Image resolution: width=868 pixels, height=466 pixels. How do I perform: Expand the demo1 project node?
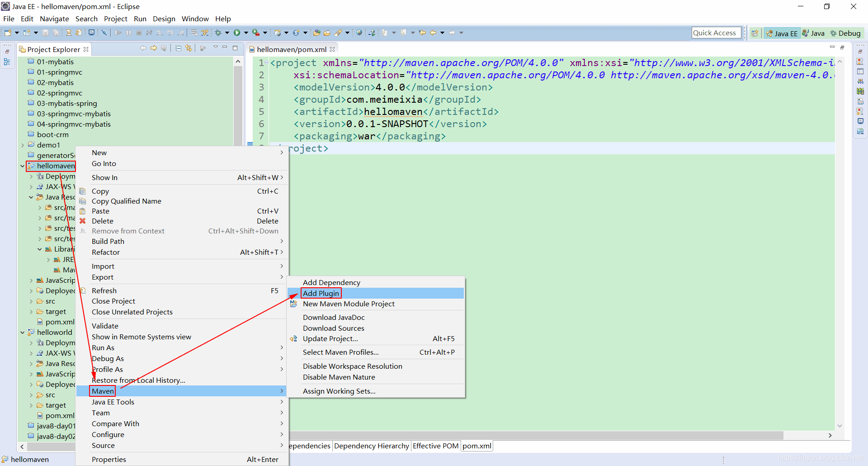[23, 145]
